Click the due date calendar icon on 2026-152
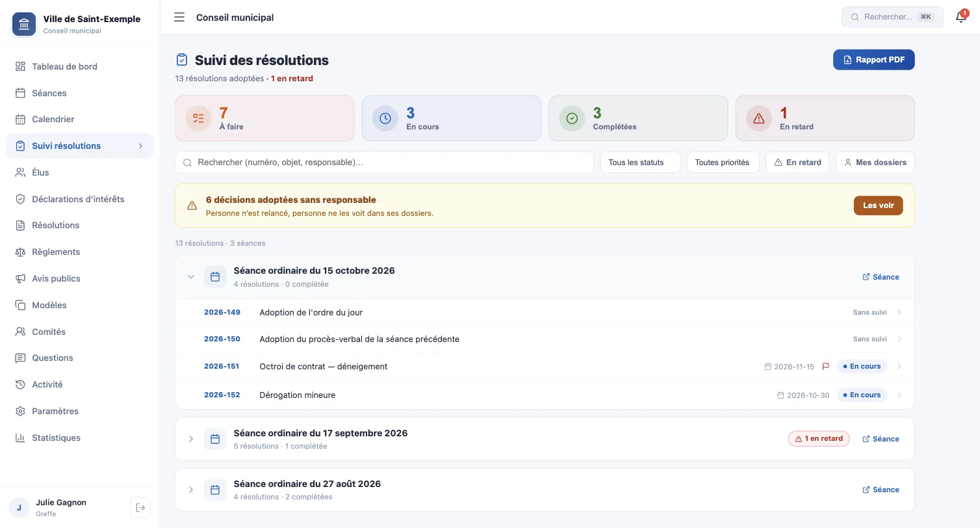Screen dimensions: 980x528 (780, 395)
